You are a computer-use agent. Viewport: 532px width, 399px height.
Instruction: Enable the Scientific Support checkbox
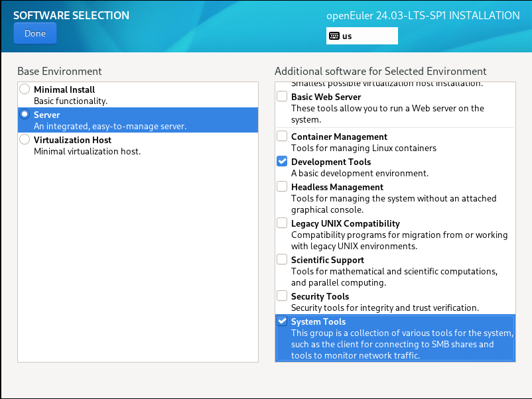tap(282, 259)
